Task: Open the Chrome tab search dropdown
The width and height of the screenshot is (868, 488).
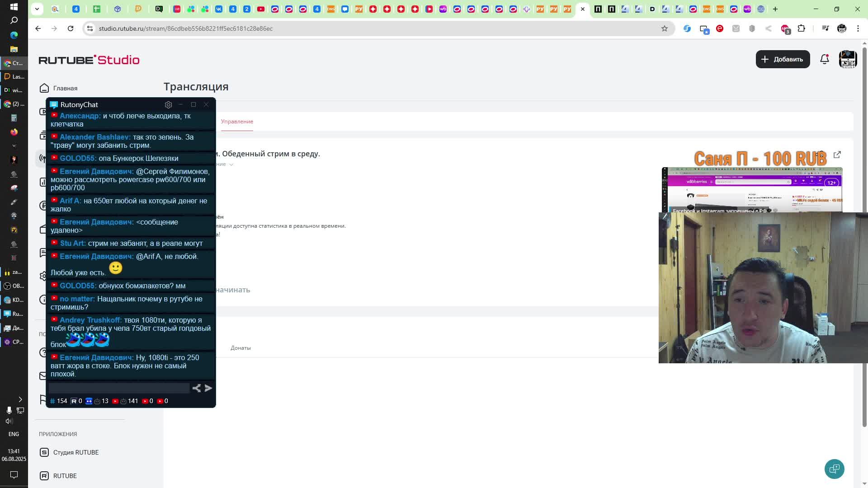Action: (x=37, y=9)
